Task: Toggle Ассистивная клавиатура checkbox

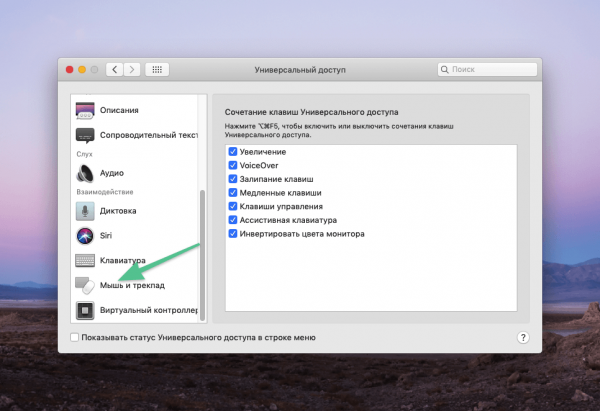Action: tap(233, 220)
